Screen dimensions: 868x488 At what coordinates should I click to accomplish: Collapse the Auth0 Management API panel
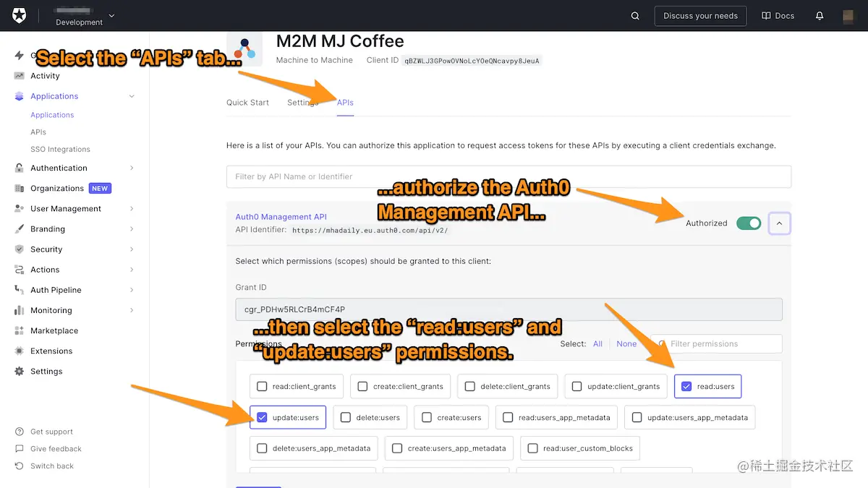[x=779, y=223]
